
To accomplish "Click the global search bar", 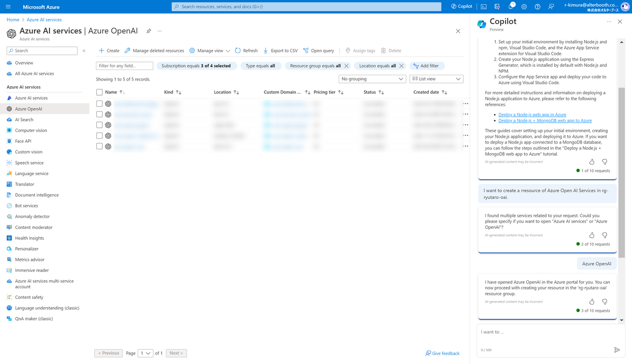I will (307, 7).
